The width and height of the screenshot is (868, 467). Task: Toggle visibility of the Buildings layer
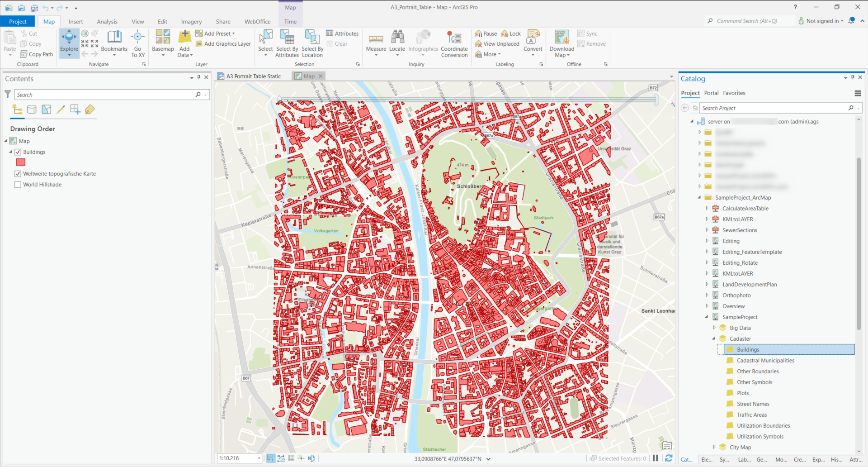(18, 152)
